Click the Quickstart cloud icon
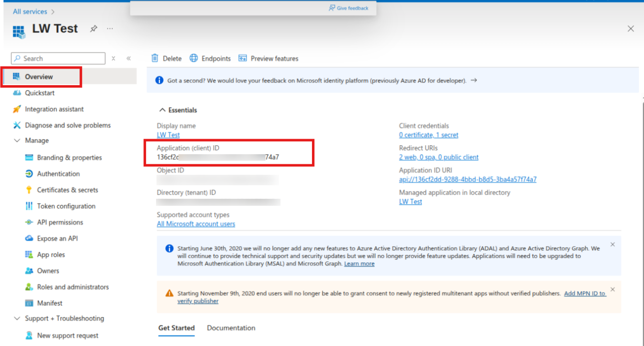This screenshot has width=644, height=346. point(17,93)
